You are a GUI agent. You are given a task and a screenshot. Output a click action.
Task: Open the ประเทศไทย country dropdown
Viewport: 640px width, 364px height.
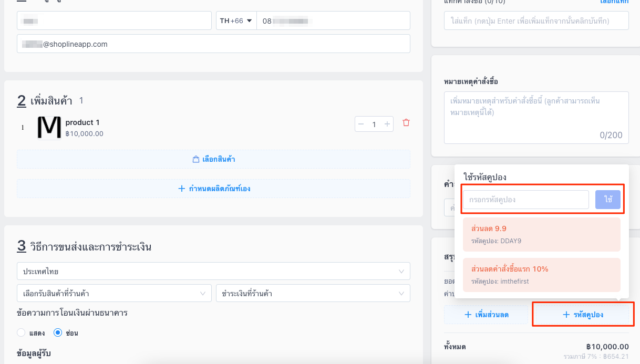213,272
